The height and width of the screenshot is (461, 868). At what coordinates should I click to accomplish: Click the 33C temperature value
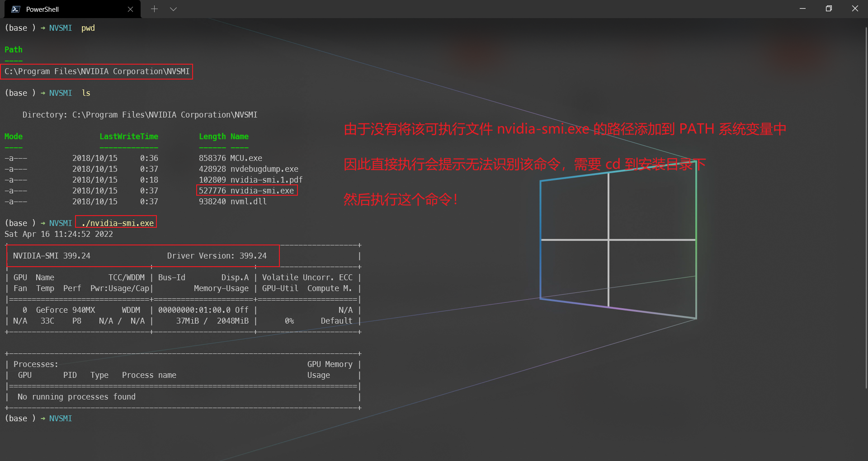click(47, 321)
